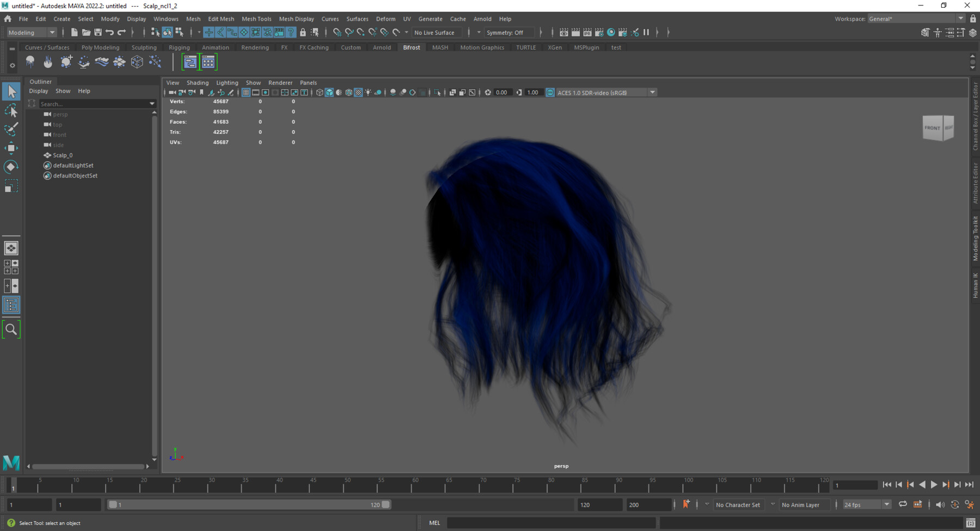Screen dimensions: 980x531
Task: Activate the Move tool in toolbox
Action: tap(11, 148)
